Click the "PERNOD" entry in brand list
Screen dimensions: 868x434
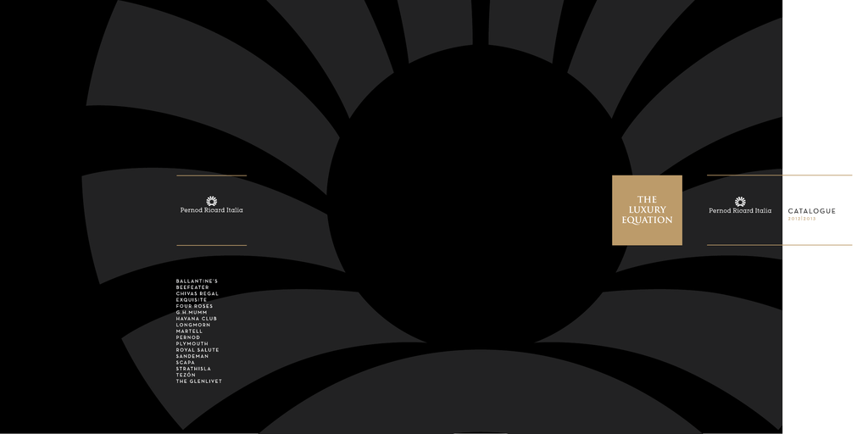point(188,337)
